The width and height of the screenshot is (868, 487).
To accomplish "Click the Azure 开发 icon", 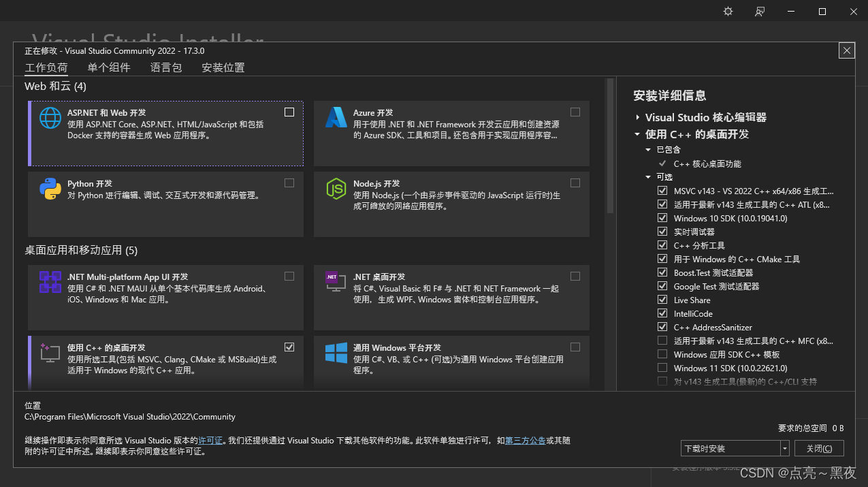I will click(x=336, y=117).
